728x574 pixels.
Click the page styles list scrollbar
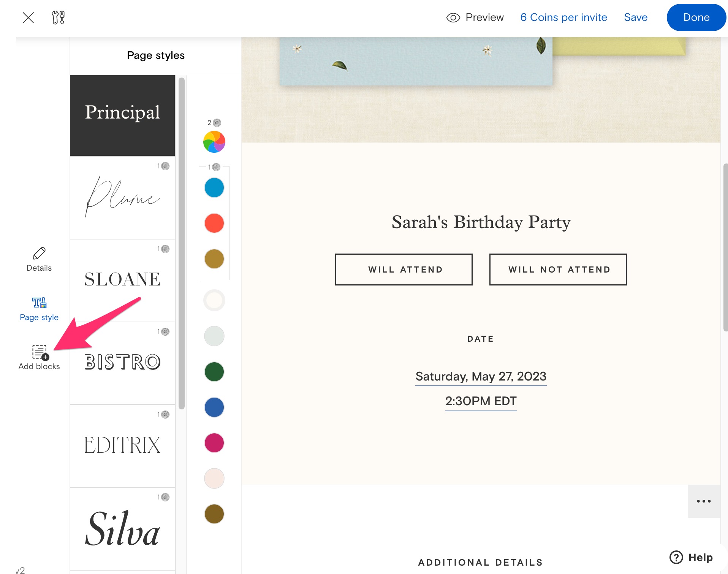click(182, 243)
